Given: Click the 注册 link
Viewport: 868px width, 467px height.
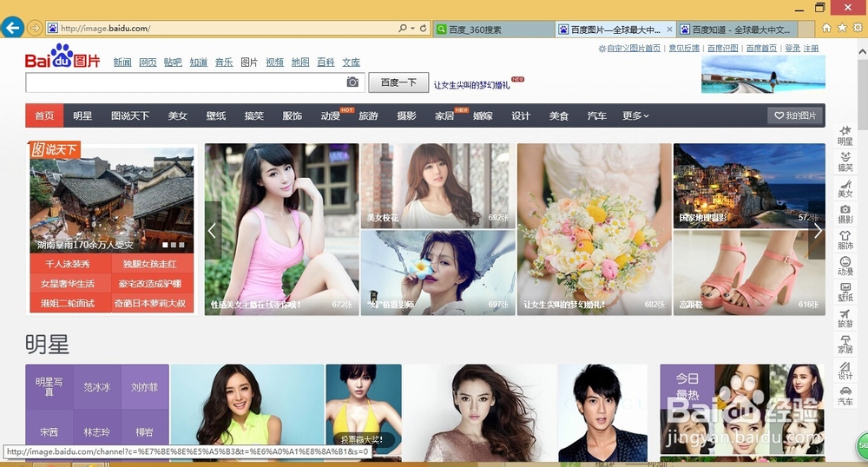Looking at the screenshot, I should coord(811,48).
